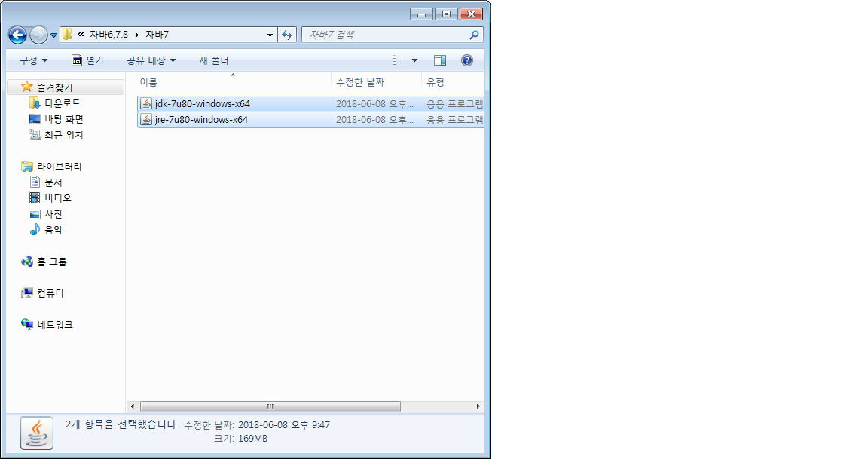Open address bar history dropdown
Viewport: 868px width, 459px height.
click(x=270, y=35)
